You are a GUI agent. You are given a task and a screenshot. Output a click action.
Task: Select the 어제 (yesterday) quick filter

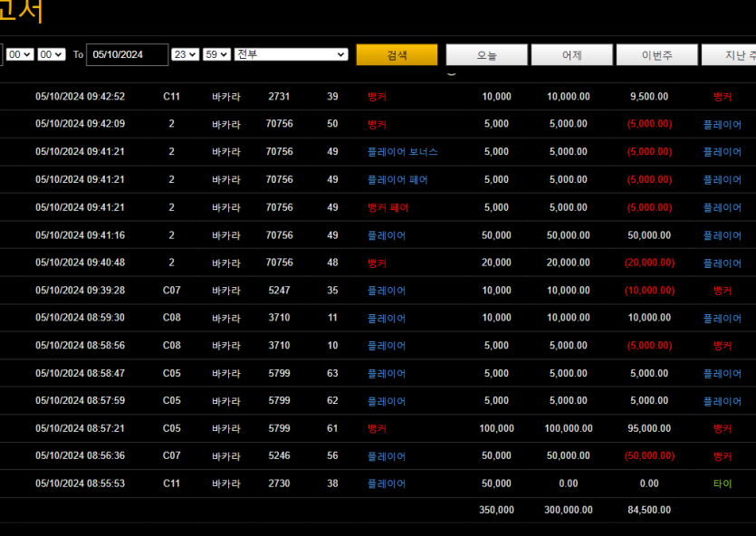pos(571,55)
